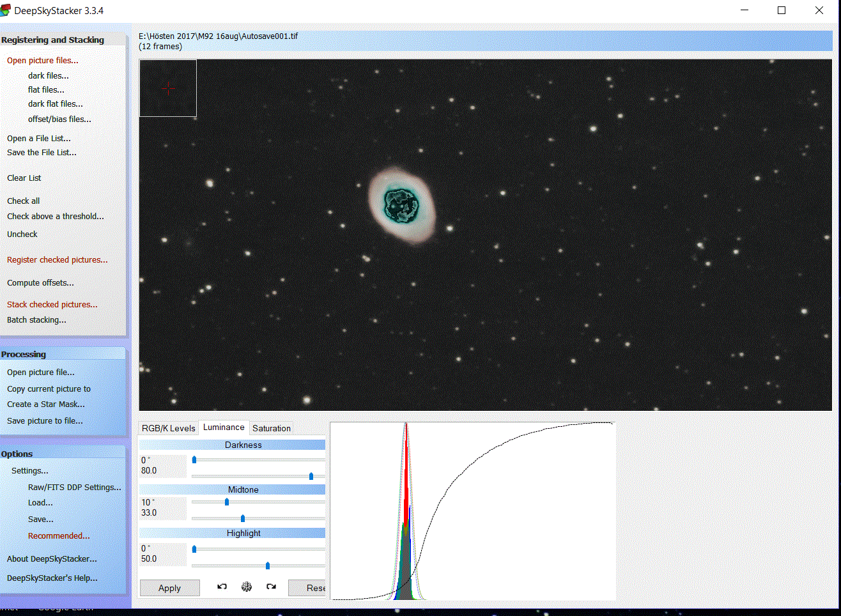841x616 pixels.
Task: Click Stack checked pictures link
Action: [x=52, y=305]
